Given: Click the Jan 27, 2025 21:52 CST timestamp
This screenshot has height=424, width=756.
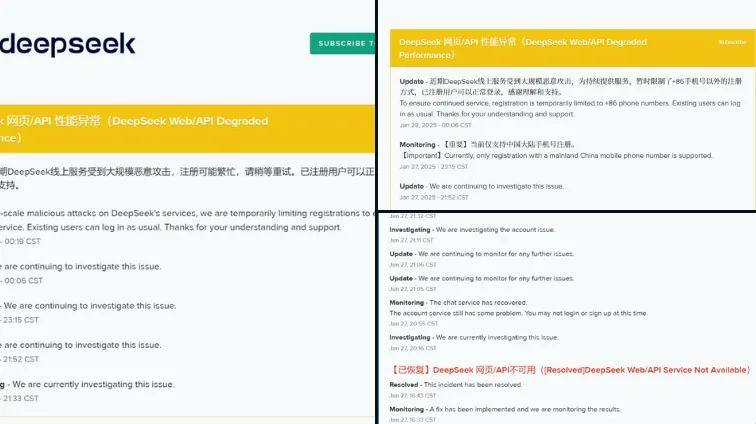Looking at the screenshot, I should click(x=435, y=197).
